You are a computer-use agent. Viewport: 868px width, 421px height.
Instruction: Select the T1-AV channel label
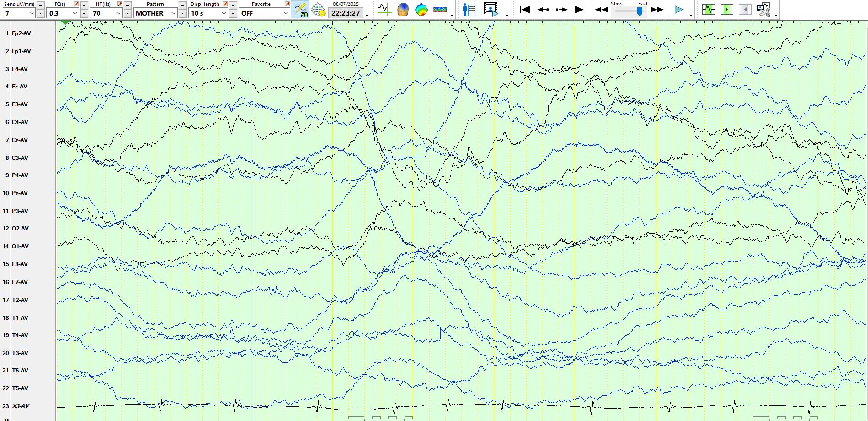pyautogui.click(x=20, y=318)
